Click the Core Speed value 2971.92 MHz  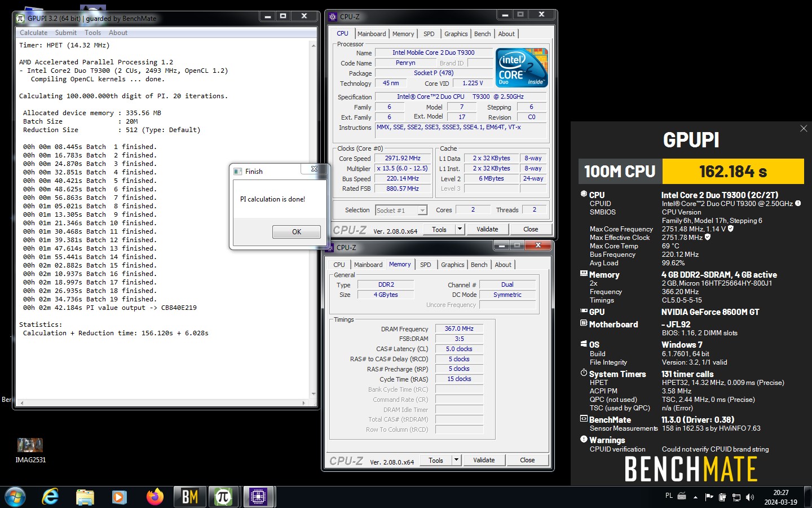click(x=403, y=159)
